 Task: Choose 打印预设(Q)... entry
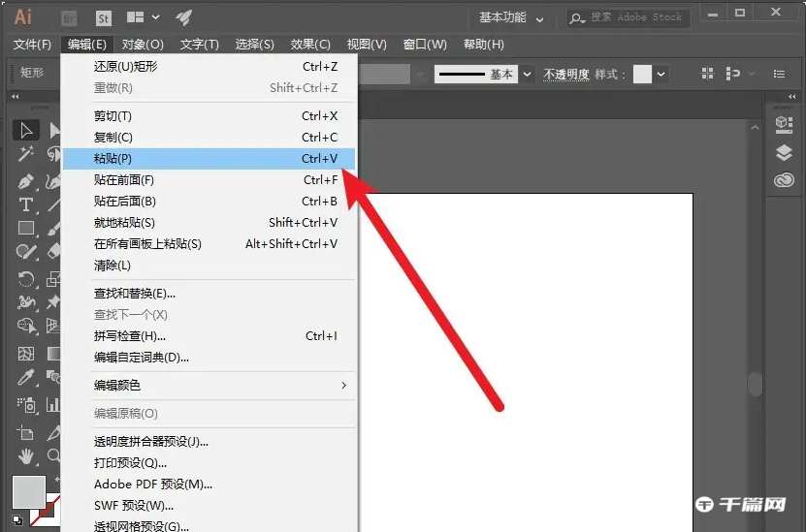[210, 463]
